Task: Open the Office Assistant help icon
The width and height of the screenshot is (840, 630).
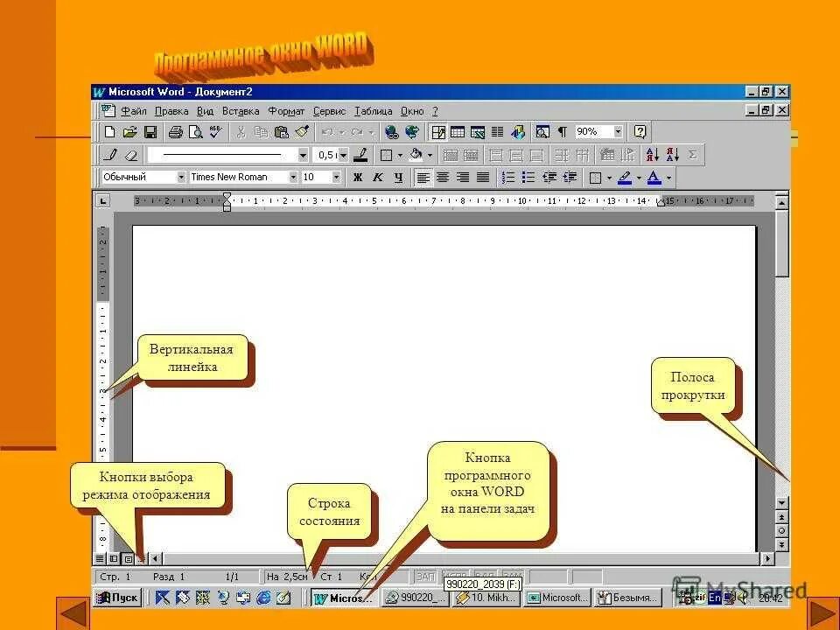Action: point(640,132)
